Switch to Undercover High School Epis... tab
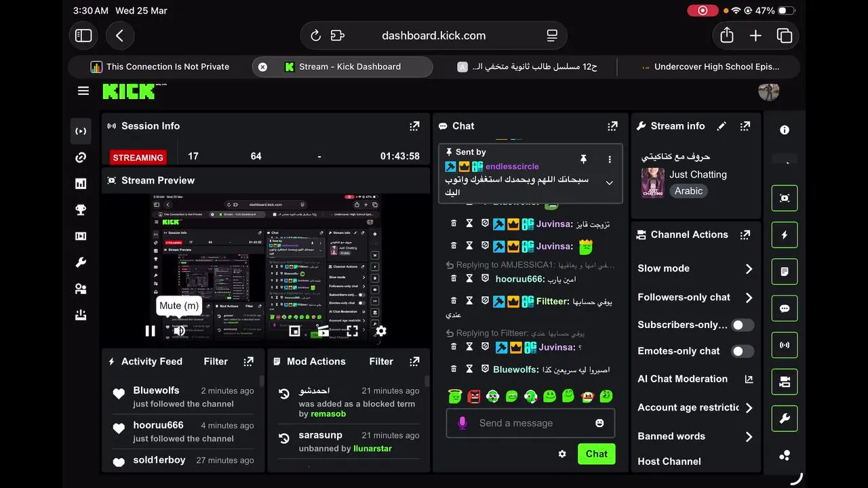This screenshot has width=868, height=488. (x=710, y=66)
